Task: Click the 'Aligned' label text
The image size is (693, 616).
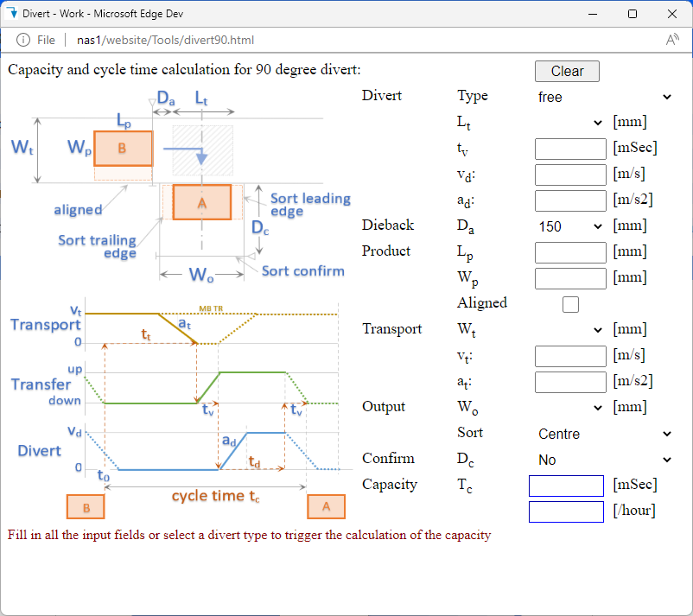Action: (482, 303)
